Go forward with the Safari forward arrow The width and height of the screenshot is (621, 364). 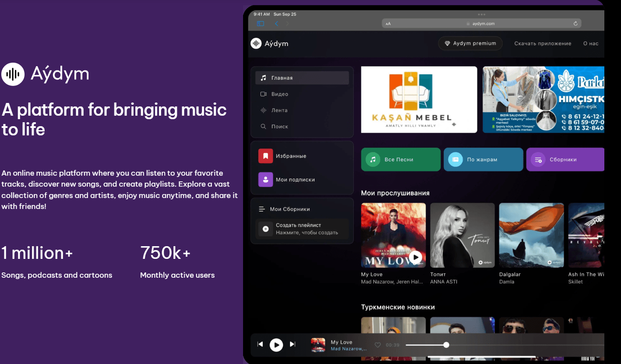click(x=287, y=24)
